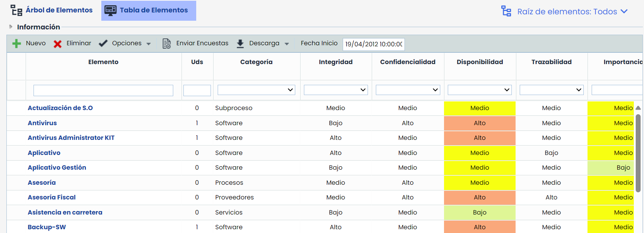Click the Elemento filter text field
This screenshot has height=233, width=644.
tap(103, 90)
